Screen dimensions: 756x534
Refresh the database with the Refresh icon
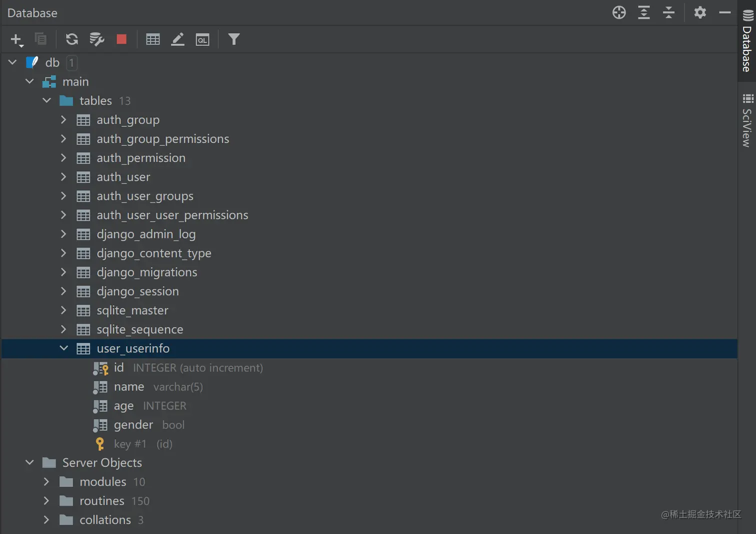(x=72, y=39)
